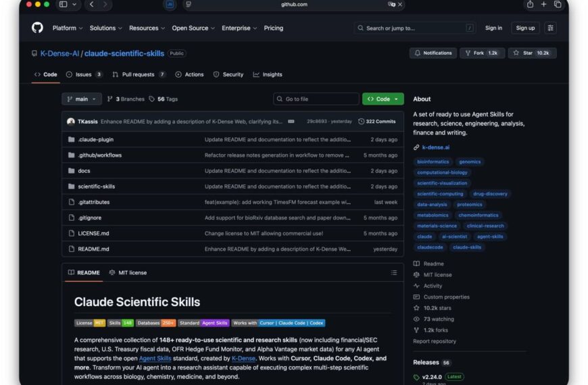Open the Actions tab
Screen dimensions: 588x385
[x=189, y=74]
